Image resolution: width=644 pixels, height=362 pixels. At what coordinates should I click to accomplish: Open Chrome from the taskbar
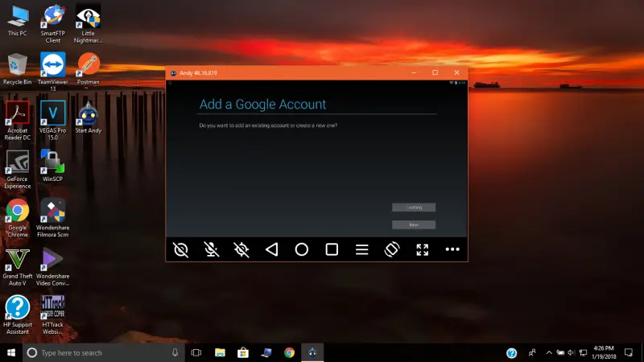pyautogui.click(x=289, y=352)
